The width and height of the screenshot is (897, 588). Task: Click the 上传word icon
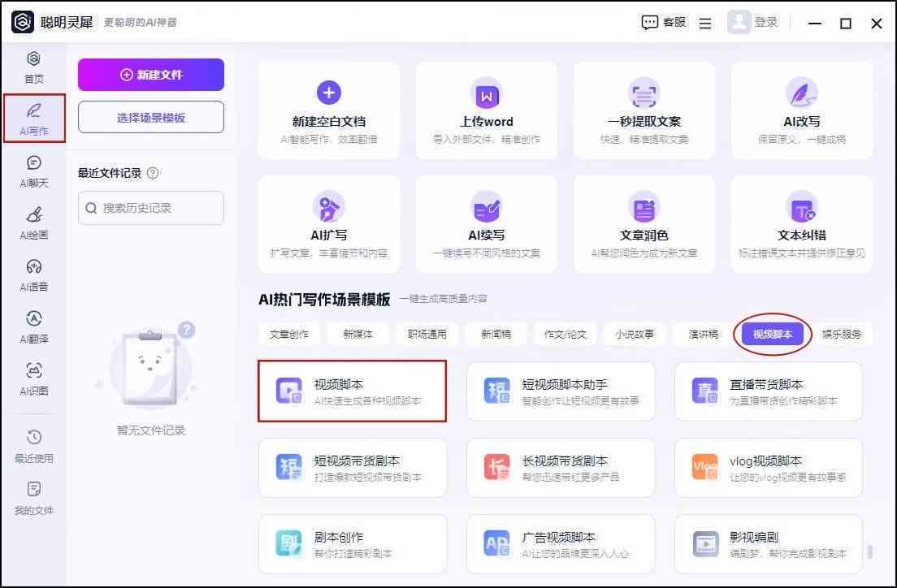486,94
